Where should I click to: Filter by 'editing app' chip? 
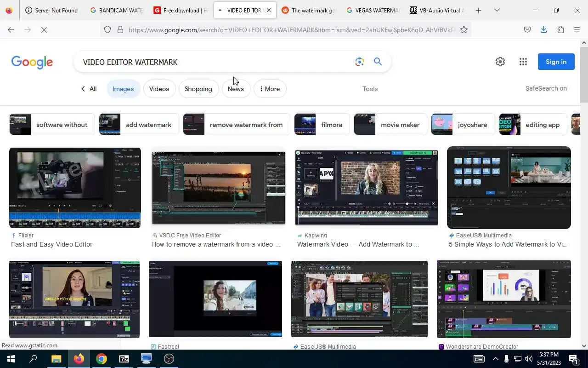(x=533, y=125)
